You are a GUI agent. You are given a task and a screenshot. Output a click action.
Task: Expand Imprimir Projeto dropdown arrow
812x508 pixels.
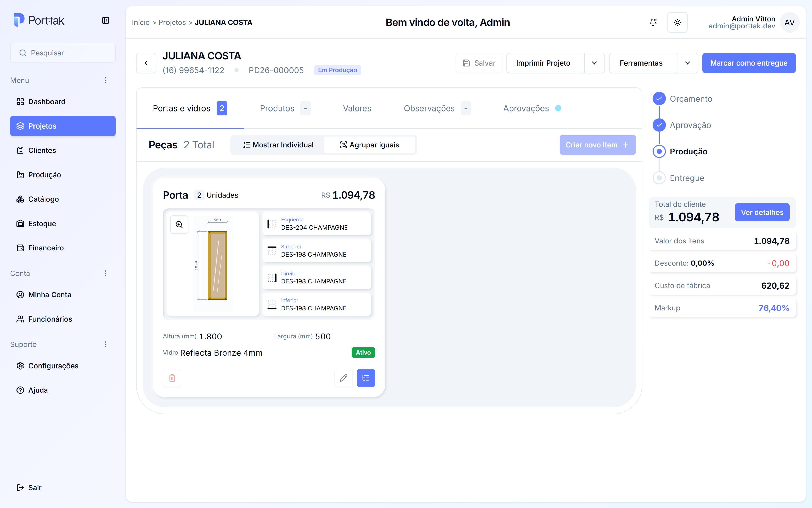594,63
